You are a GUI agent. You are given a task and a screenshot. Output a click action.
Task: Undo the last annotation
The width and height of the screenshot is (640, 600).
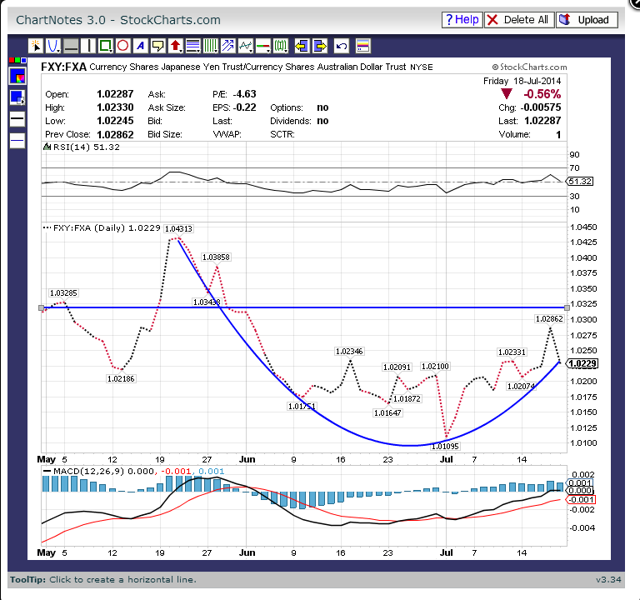click(x=341, y=46)
